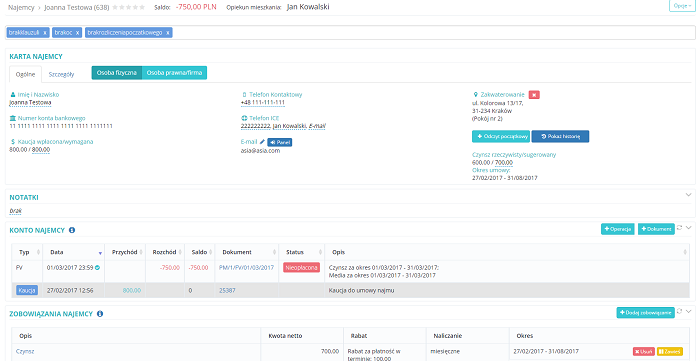The image size is (700, 361).
Task: Remove the brakrozliczeniepoczatkowego tag
Action: click(167, 33)
